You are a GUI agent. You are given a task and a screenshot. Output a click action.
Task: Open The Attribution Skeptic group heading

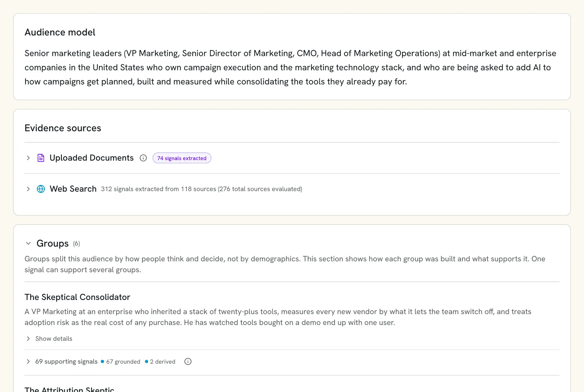click(x=69, y=389)
